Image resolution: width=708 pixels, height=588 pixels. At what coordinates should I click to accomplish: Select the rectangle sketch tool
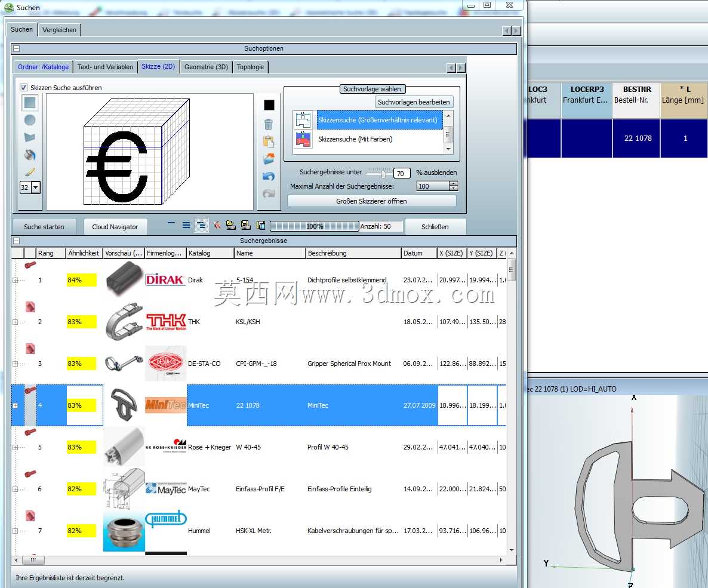[30, 103]
